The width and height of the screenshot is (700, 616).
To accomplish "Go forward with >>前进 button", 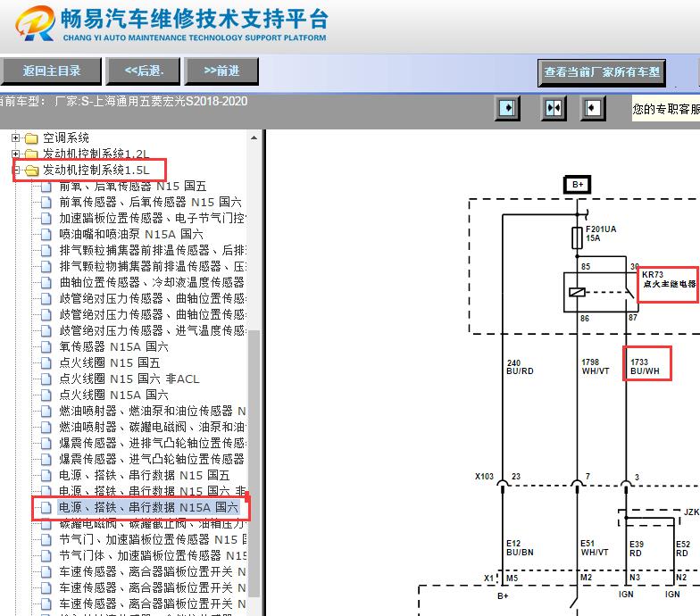I will coord(221,71).
